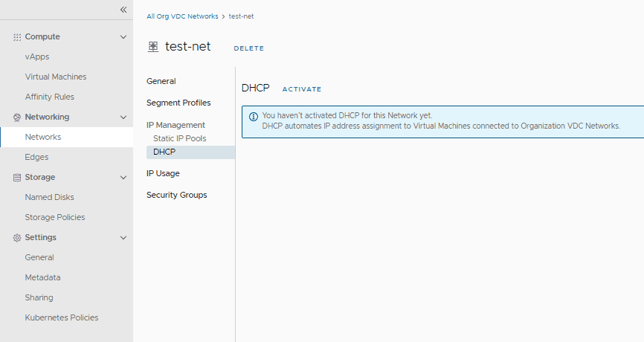Image resolution: width=644 pixels, height=342 pixels.
Task: Click the test-net breadcrumb text
Action: pos(241,16)
